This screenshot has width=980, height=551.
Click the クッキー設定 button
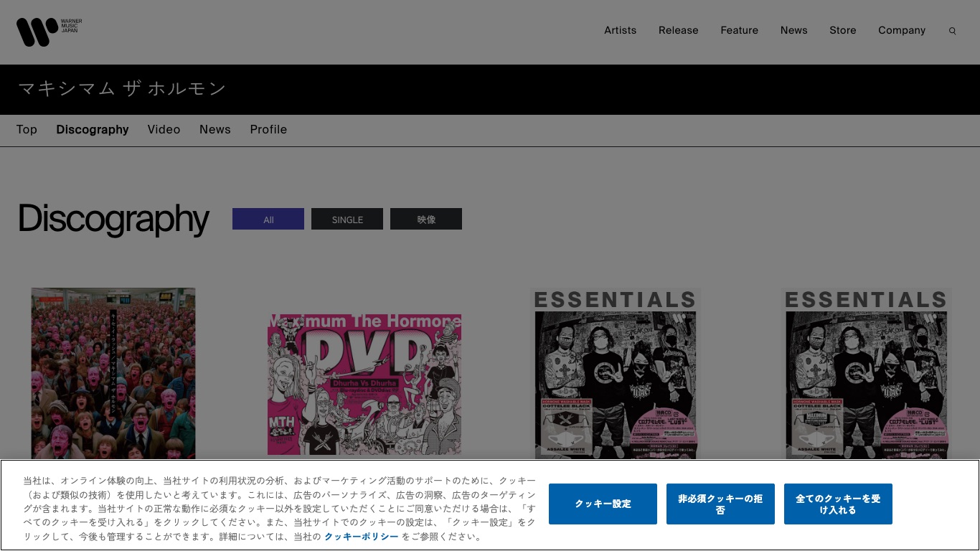click(x=603, y=504)
